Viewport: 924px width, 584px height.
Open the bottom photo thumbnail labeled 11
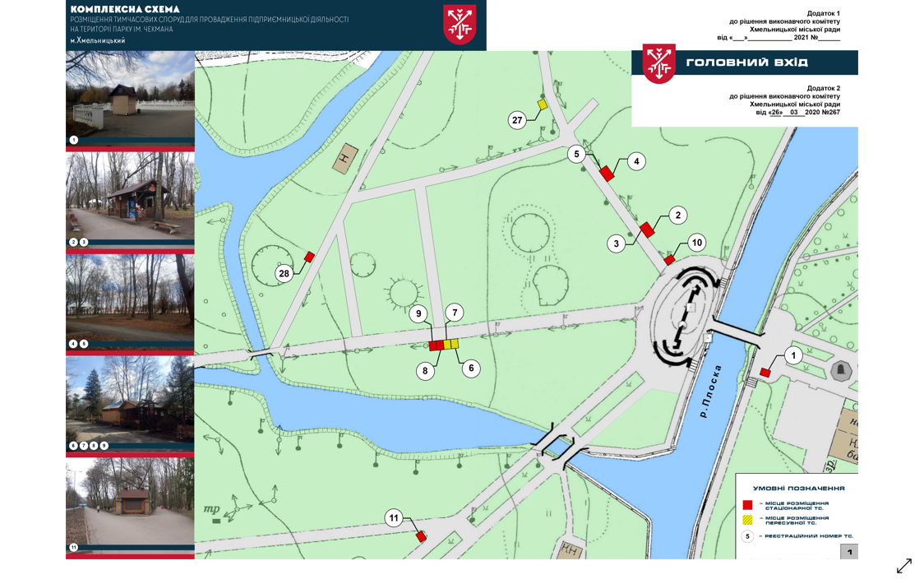tap(130, 506)
